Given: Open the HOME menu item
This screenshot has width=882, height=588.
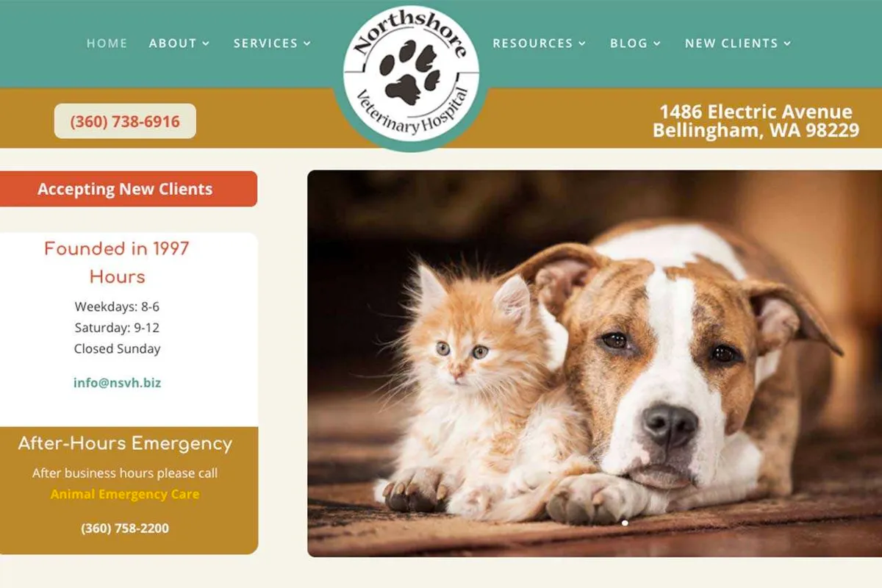Looking at the screenshot, I should tap(107, 43).
